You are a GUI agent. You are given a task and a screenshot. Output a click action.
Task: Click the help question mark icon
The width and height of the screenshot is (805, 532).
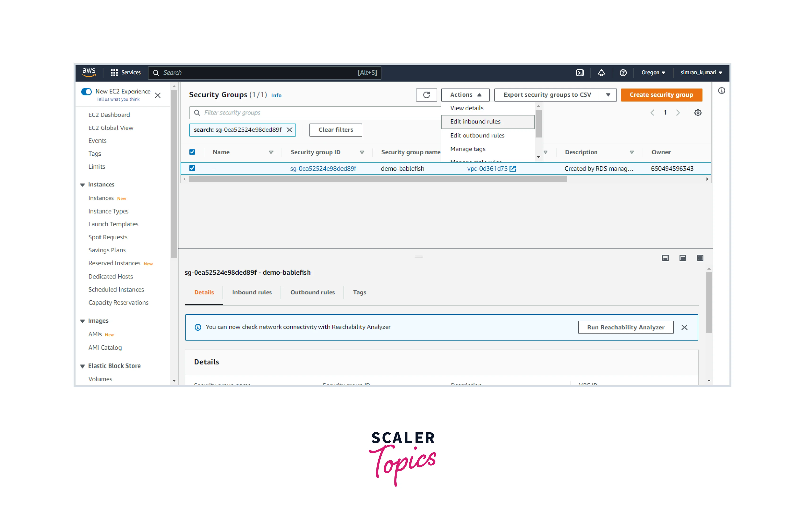(623, 73)
